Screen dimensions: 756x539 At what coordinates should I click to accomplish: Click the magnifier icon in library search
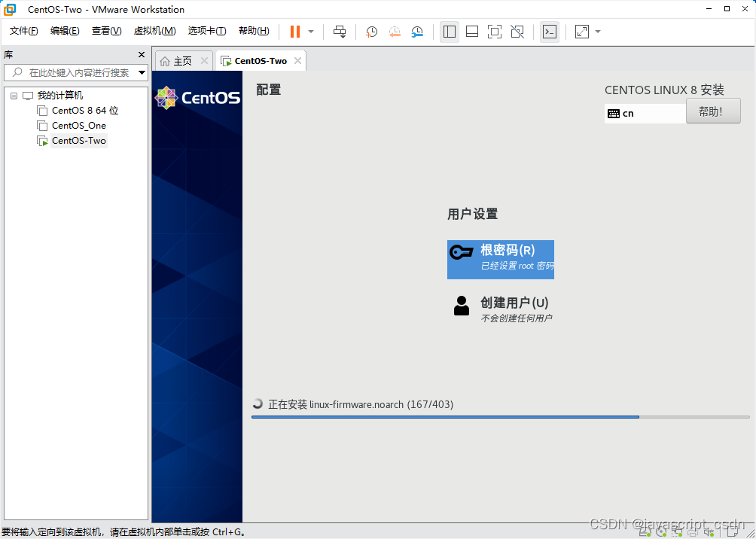click(17, 73)
